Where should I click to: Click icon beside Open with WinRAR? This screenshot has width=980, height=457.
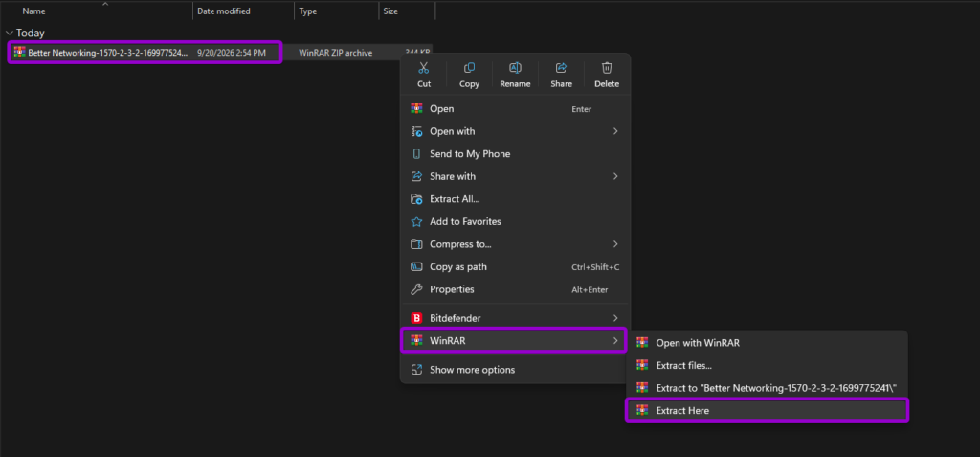(642, 342)
